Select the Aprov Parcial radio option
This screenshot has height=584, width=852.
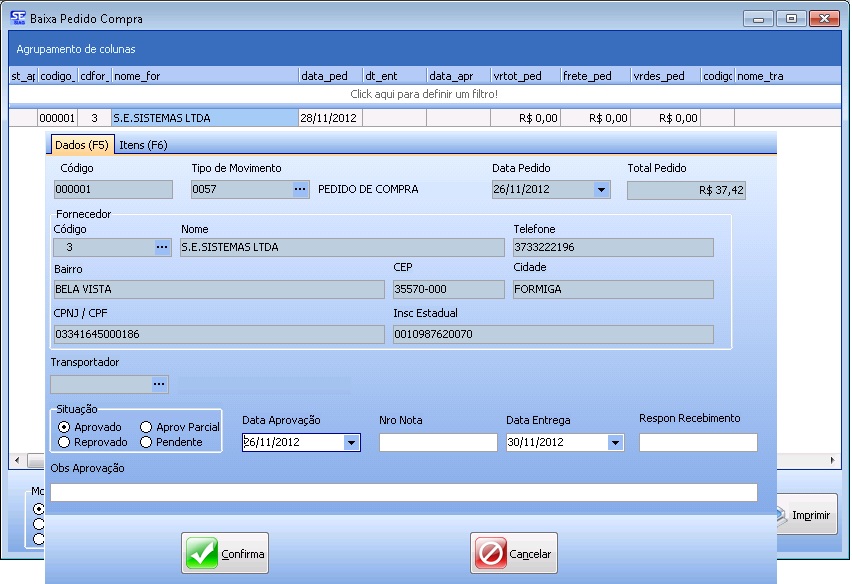point(147,427)
